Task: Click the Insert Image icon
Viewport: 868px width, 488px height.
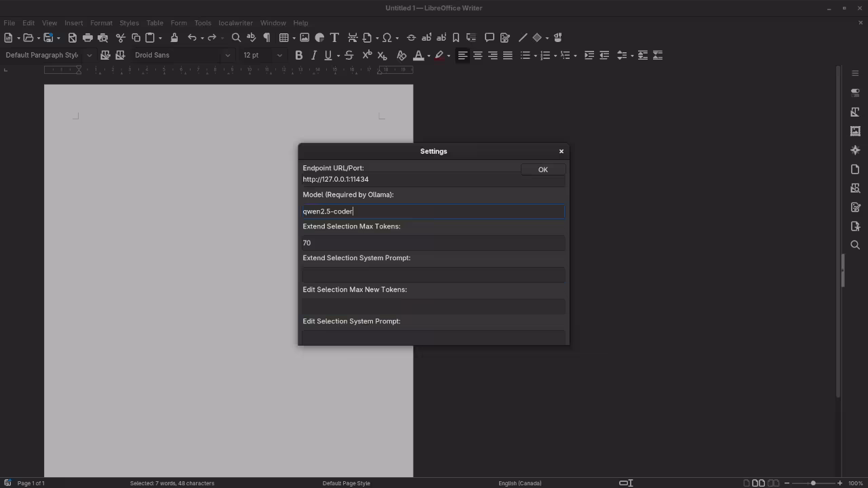Action: 304,37
